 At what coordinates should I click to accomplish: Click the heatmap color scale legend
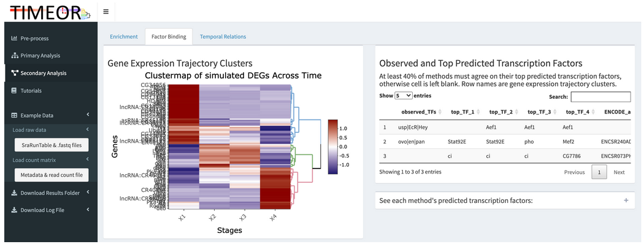coord(332,147)
